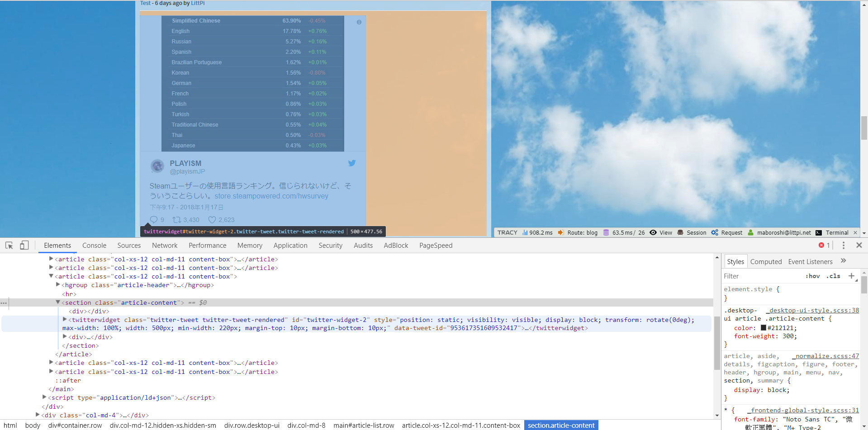Open the Sources tab
Screen dimensions: 868x430
coord(129,245)
